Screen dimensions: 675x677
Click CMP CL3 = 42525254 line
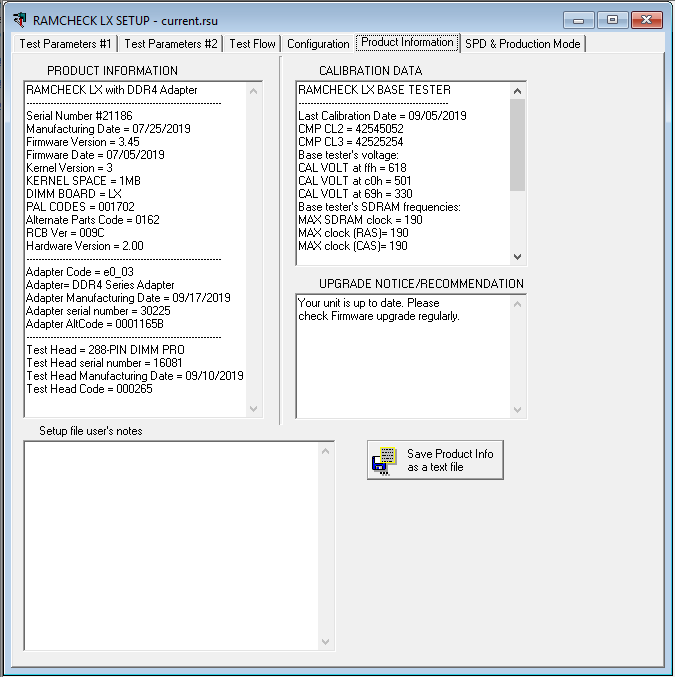[350, 142]
